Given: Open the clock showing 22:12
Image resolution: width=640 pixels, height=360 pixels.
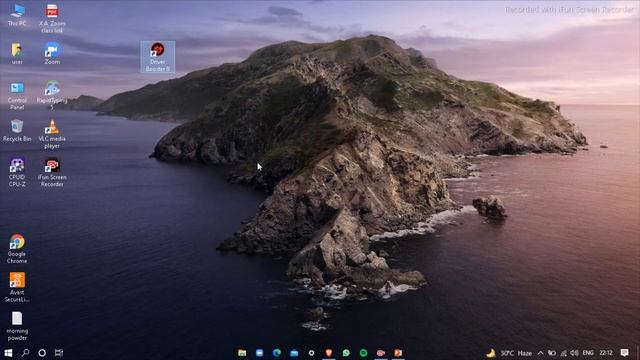Looking at the screenshot, I should click(x=606, y=353).
